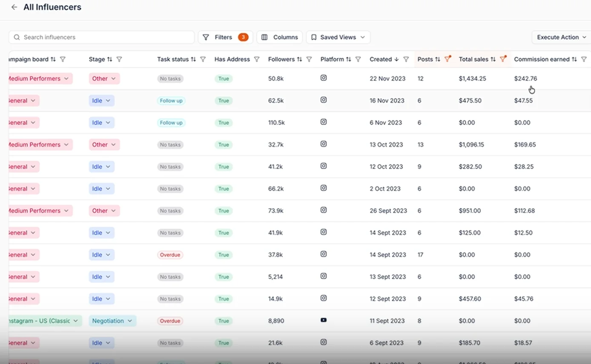Click the Followers column filter funnel
Viewport: 591px width, 364px height.
[x=309, y=60]
